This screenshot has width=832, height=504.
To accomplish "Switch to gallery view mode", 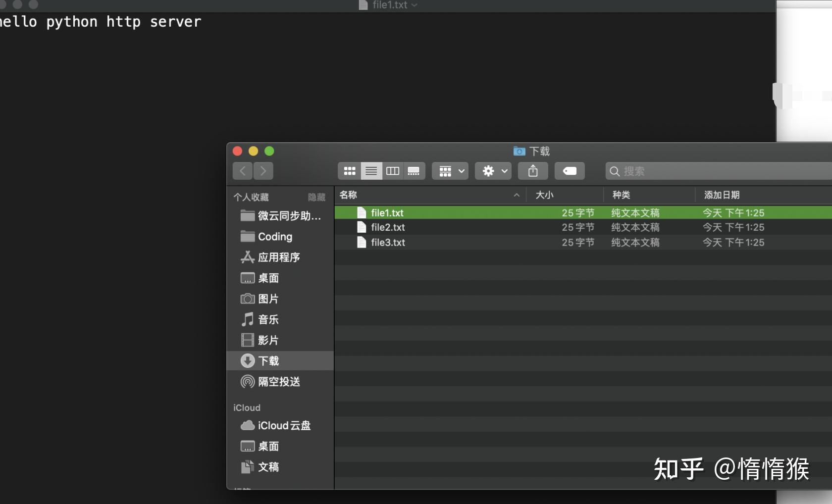I will point(414,171).
